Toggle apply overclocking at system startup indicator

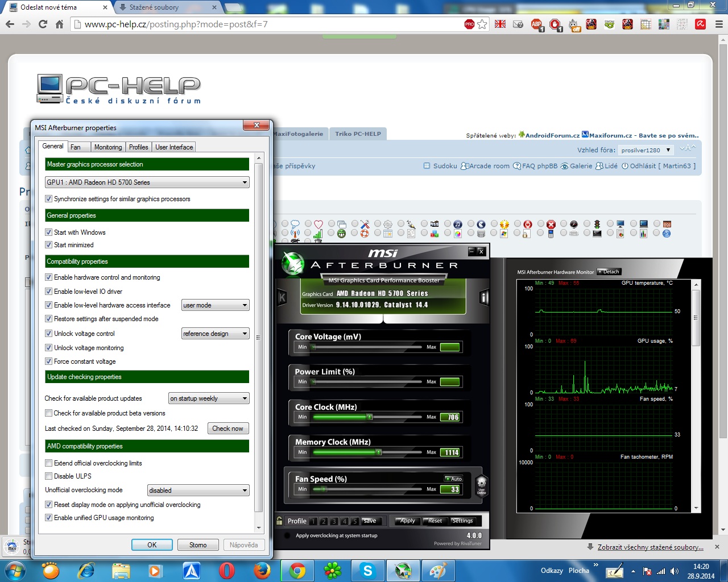point(287,535)
